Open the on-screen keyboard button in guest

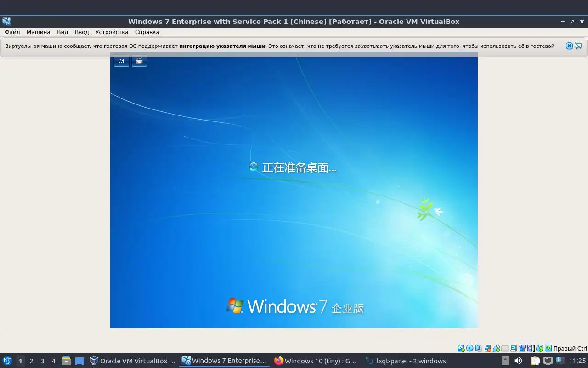coord(139,61)
